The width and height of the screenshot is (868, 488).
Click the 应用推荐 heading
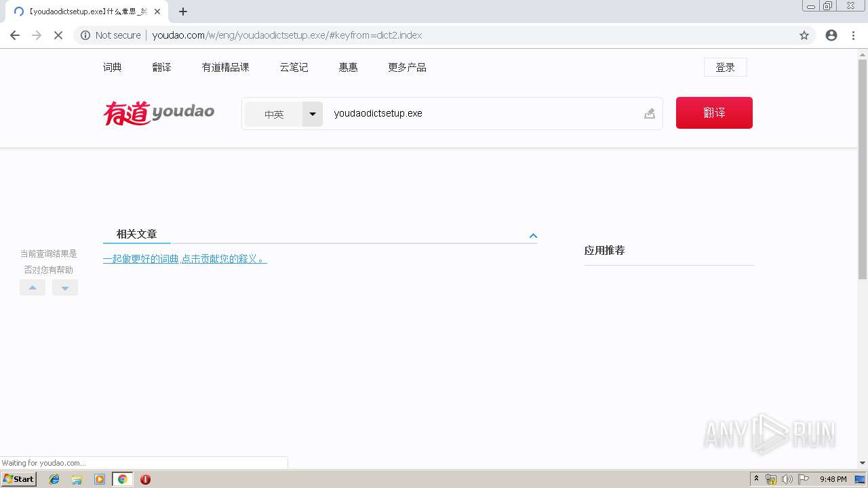[605, 250]
